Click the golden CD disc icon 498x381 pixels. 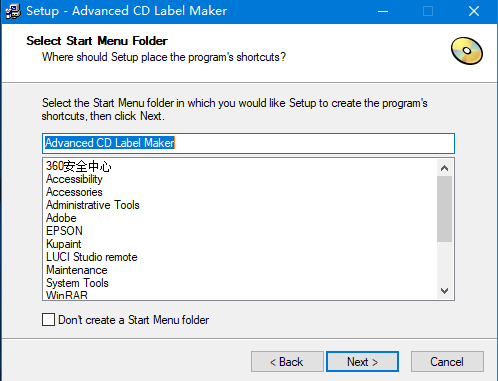467,51
